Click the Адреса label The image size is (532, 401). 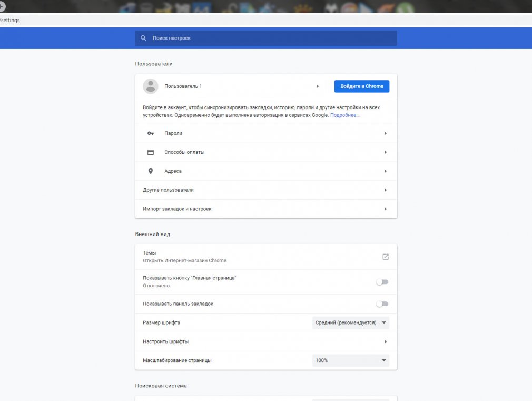[x=173, y=171]
